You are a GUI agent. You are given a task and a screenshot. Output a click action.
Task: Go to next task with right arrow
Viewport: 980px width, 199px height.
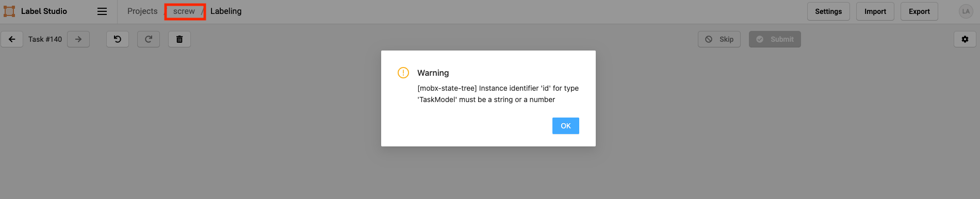78,39
